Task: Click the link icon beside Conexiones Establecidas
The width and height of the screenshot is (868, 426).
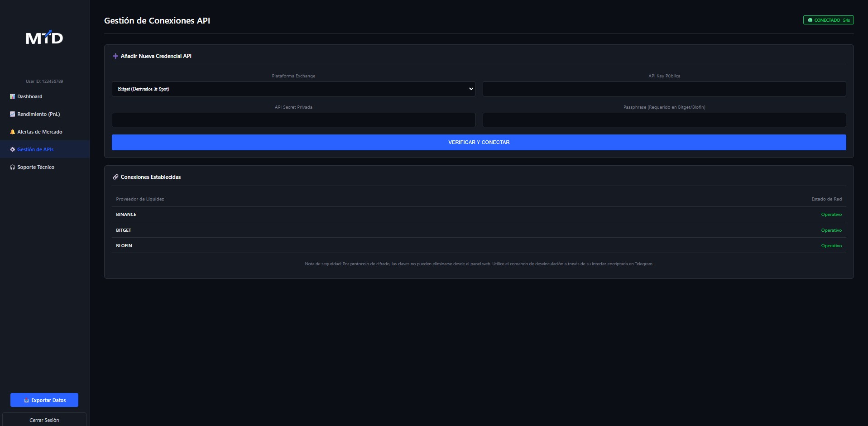Action: tap(115, 177)
